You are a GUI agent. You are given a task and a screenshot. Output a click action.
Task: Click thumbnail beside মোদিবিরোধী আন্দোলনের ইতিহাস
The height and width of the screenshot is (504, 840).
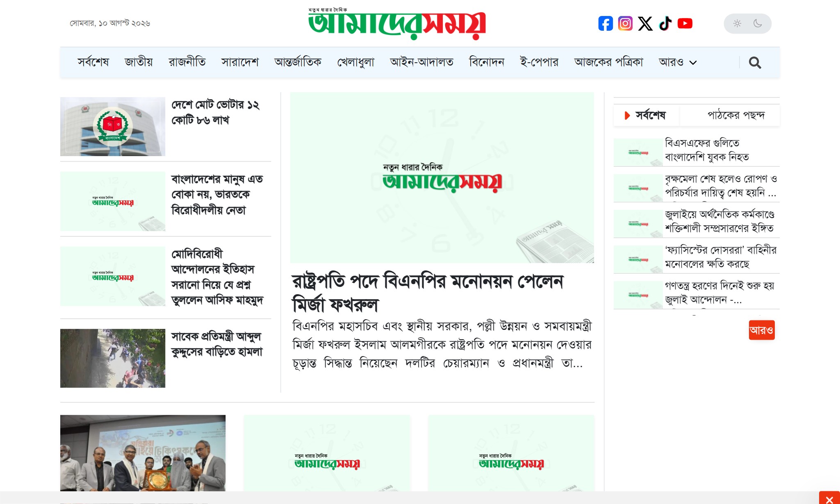(x=113, y=276)
